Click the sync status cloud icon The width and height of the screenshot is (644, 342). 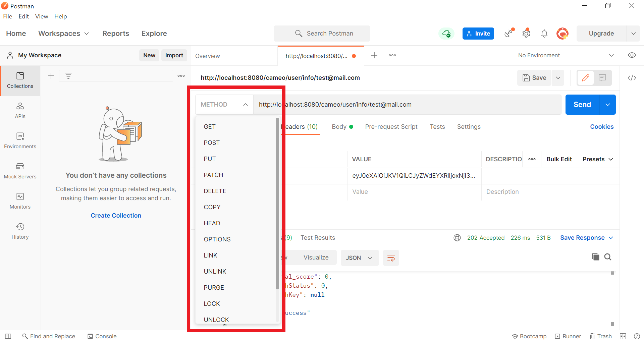(446, 34)
